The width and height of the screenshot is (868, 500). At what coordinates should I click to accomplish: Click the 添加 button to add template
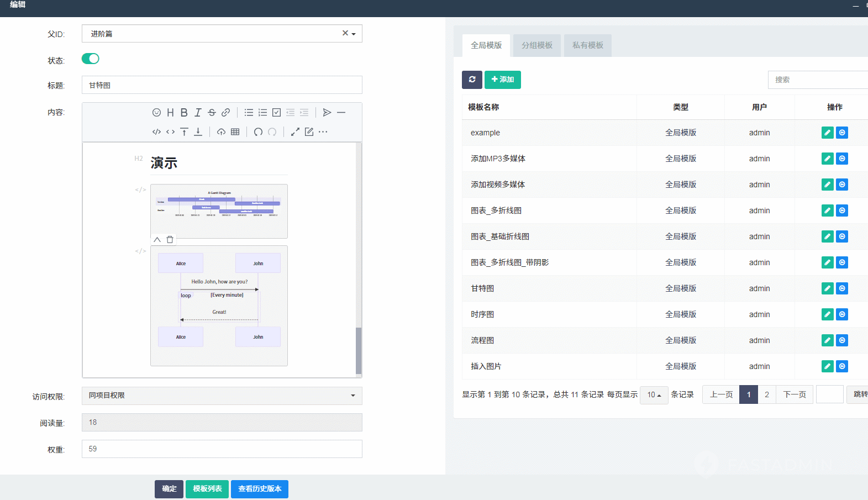click(x=502, y=80)
